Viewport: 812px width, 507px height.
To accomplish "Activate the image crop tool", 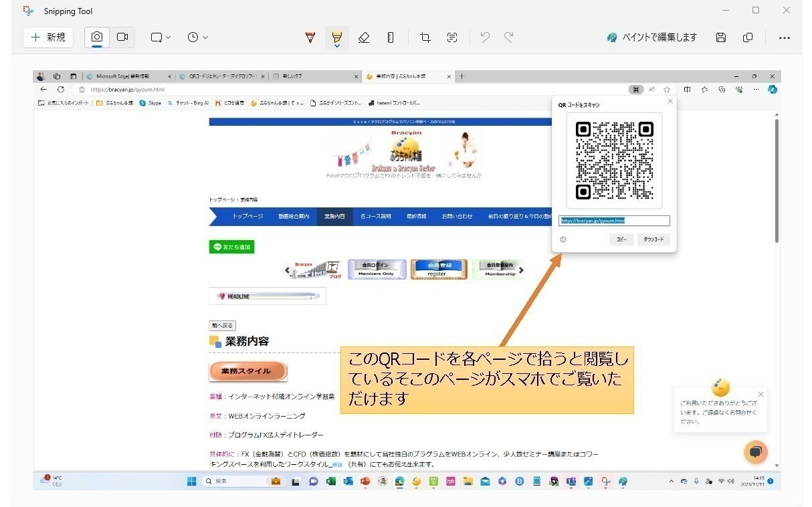I will [425, 37].
